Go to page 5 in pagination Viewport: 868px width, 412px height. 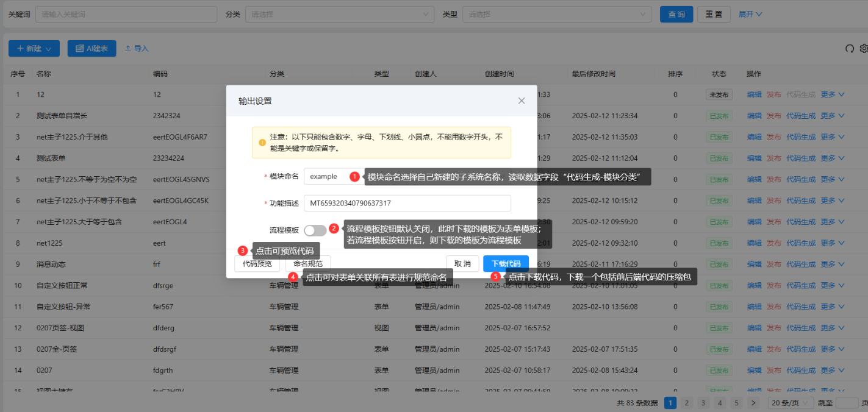[736, 403]
